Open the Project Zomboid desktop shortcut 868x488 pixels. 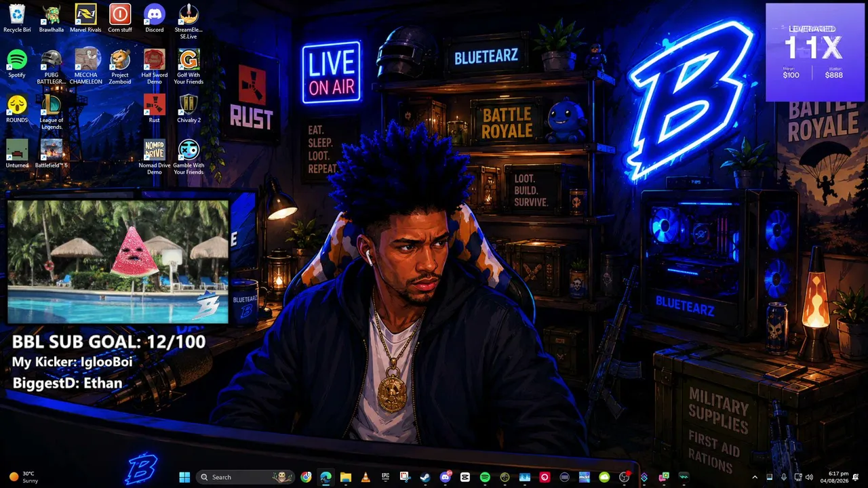(120, 67)
